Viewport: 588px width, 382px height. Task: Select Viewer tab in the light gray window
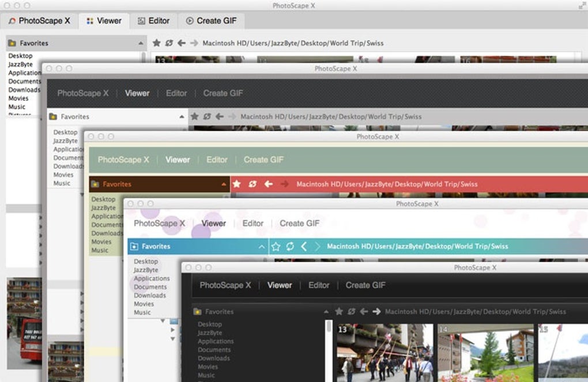coord(104,21)
